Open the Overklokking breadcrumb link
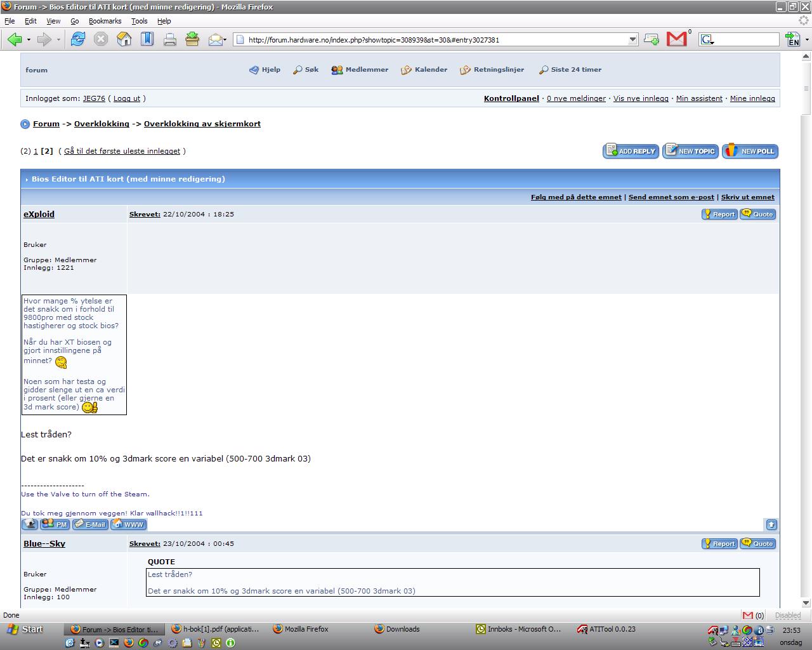Viewport: 812px width, 650px height. (x=101, y=124)
